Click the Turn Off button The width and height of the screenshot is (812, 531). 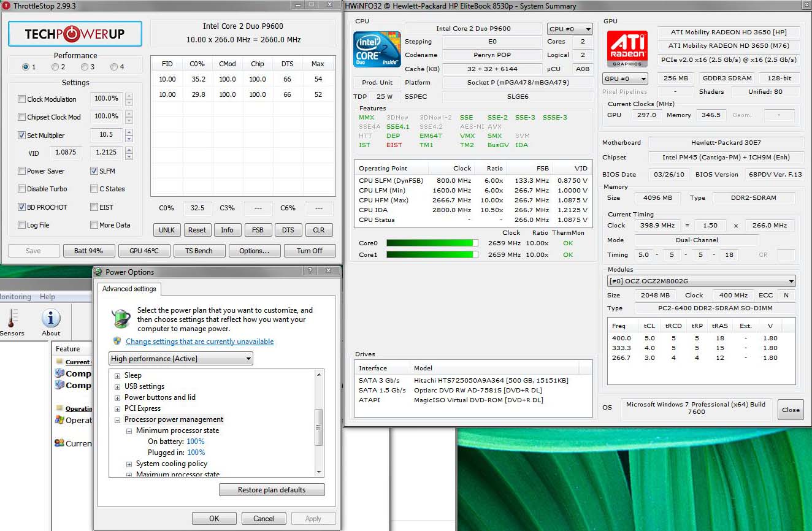point(310,251)
